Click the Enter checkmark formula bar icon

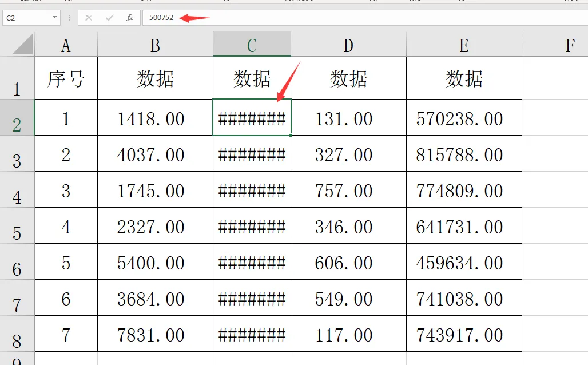109,18
